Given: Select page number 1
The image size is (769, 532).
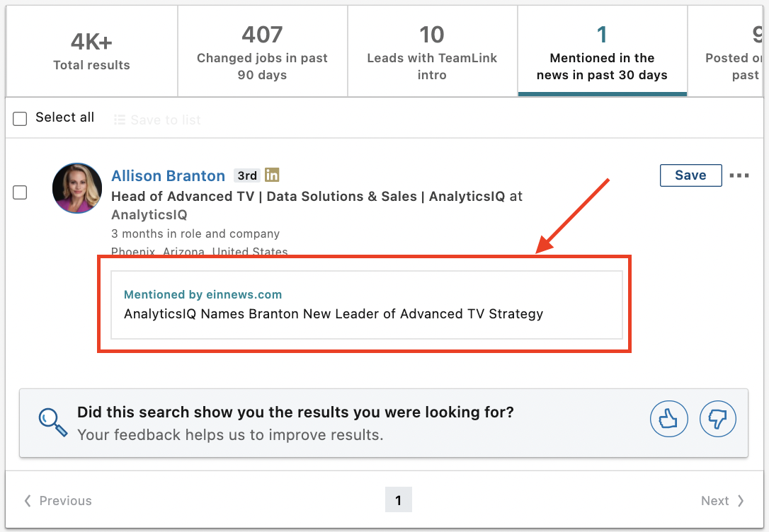Looking at the screenshot, I should [398, 499].
